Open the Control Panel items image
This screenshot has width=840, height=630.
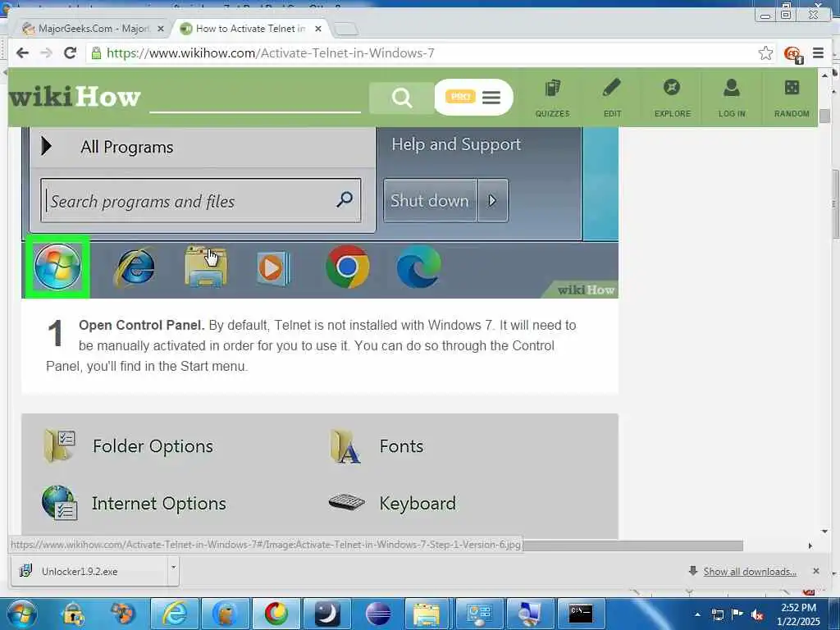click(320, 477)
